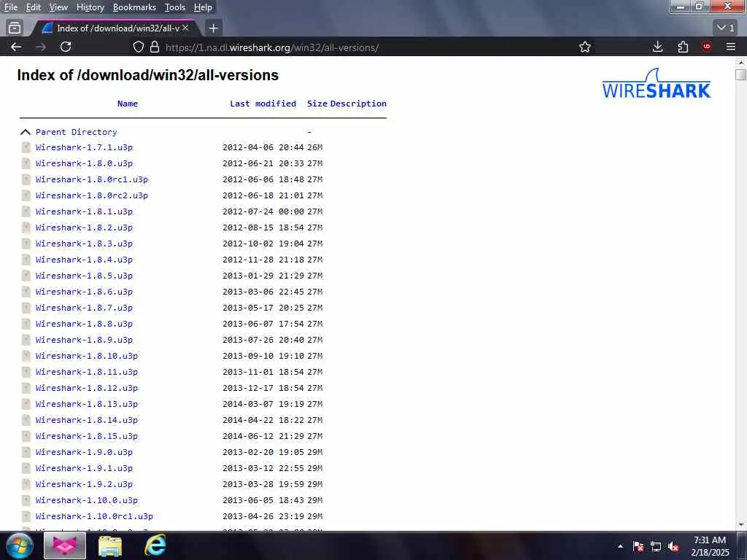Click the file icon beside Wireshark-1.9.0.u3p
This screenshot has height=560, width=747.
coord(26,452)
